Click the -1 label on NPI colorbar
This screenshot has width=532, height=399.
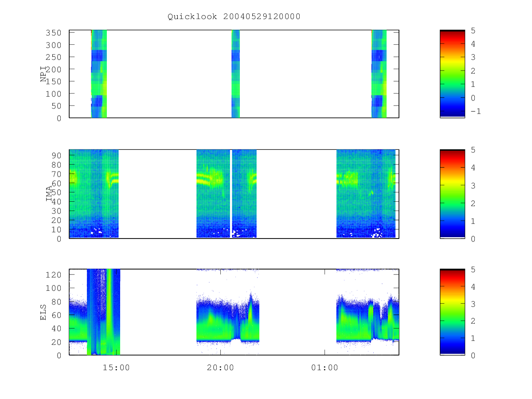click(475, 111)
